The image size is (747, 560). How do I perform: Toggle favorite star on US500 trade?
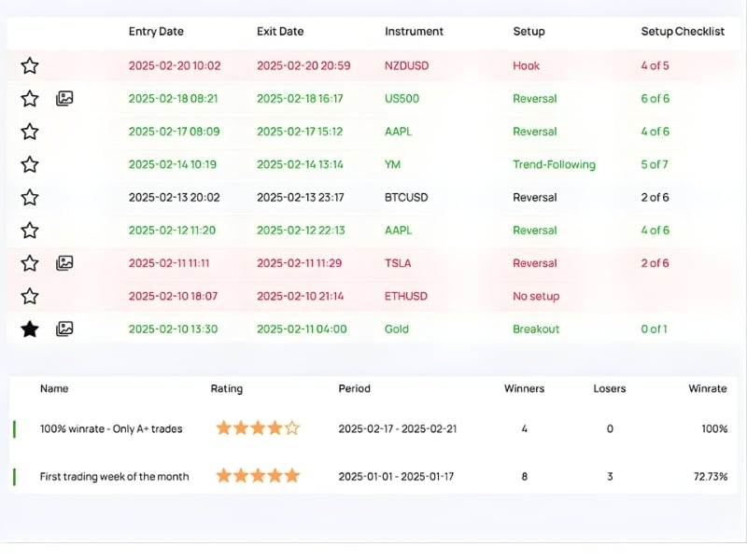coord(30,99)
